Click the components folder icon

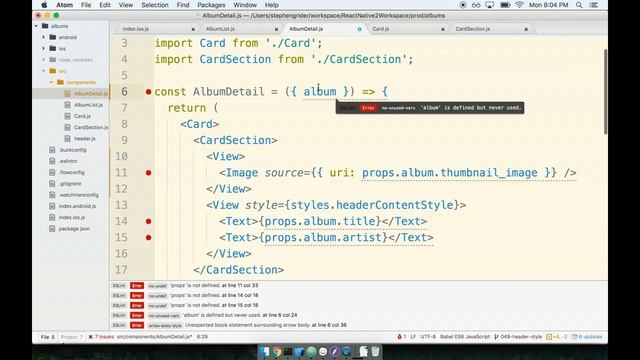click(60, 82)
